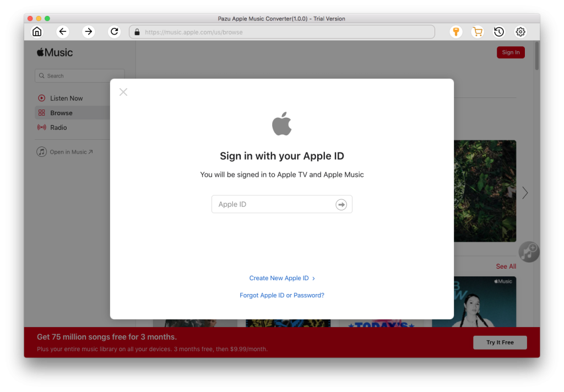Open the registration key icon
Image resolution: width=564 pixels, height=392 pixels.
[x=456, y=31]
